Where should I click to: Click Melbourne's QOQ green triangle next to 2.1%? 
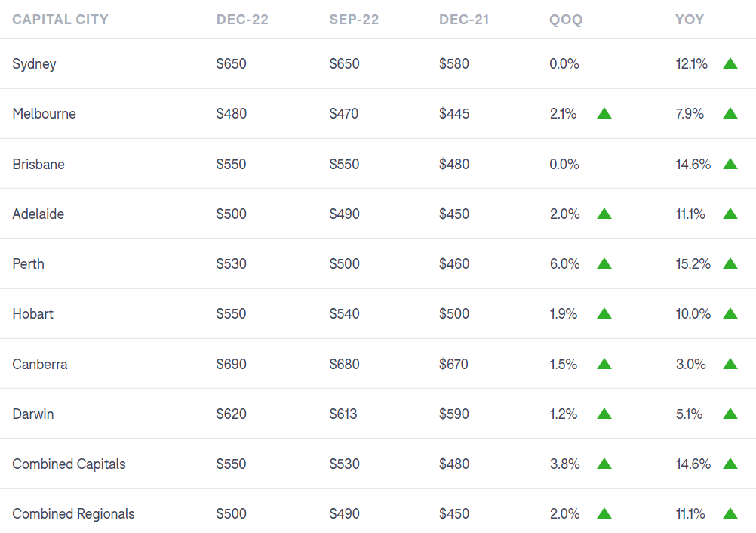pos(604,113)
